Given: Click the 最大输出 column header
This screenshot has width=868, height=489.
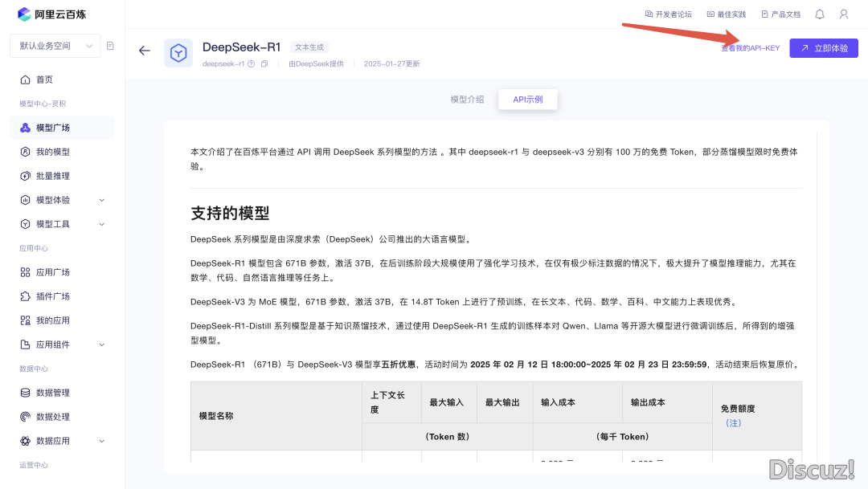Looking at the screenshot, I should pyautogui.click(x=502, y=403).
